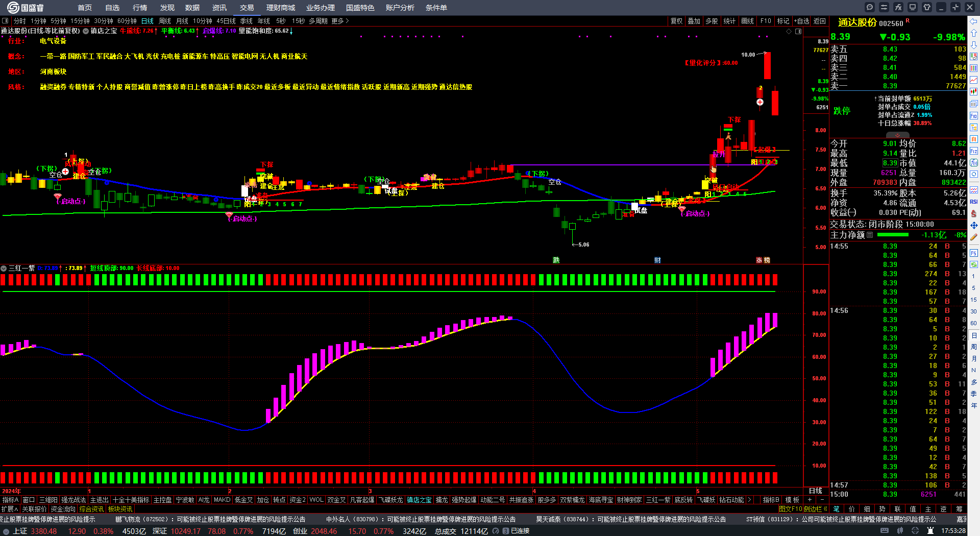Click the blue move arrows icon in right sidebar

pos(974,225)
